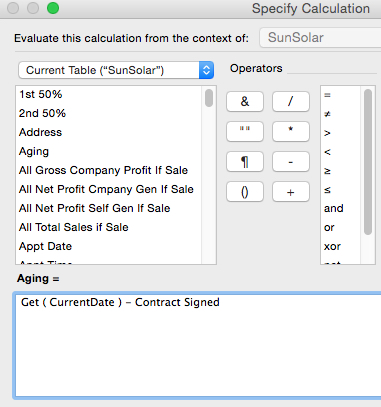381x407 pixels.
Task: Select the Address field in list
Action: point(40,132)
